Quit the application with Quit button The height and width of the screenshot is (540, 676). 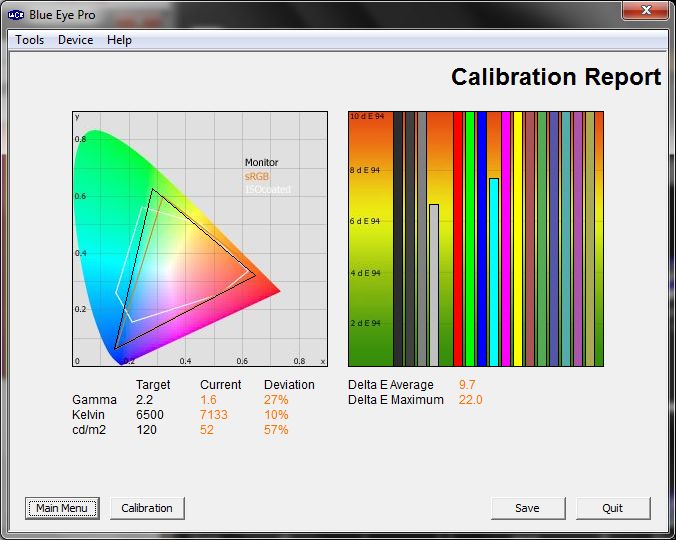click(x=613, y=508)
